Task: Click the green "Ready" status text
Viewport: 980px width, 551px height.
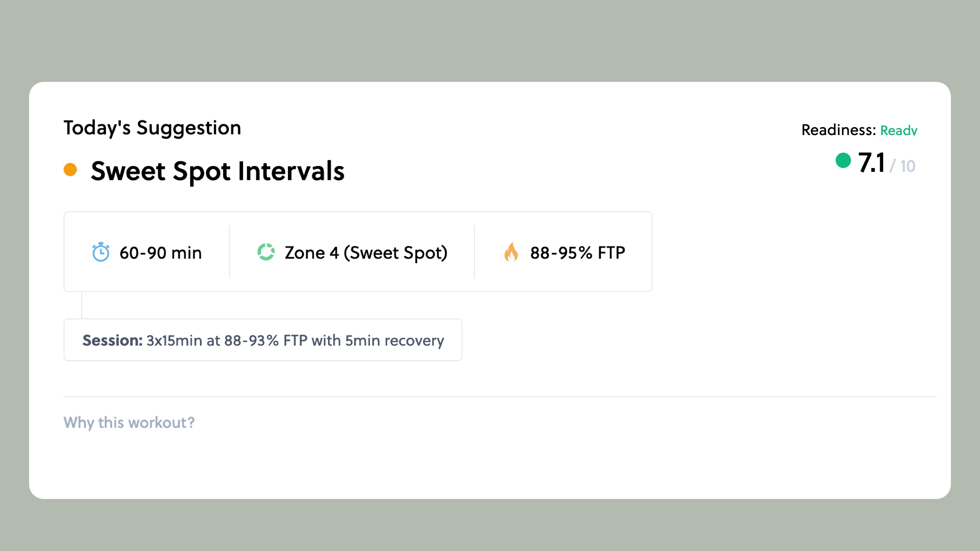Action: [x=898, y=130]
